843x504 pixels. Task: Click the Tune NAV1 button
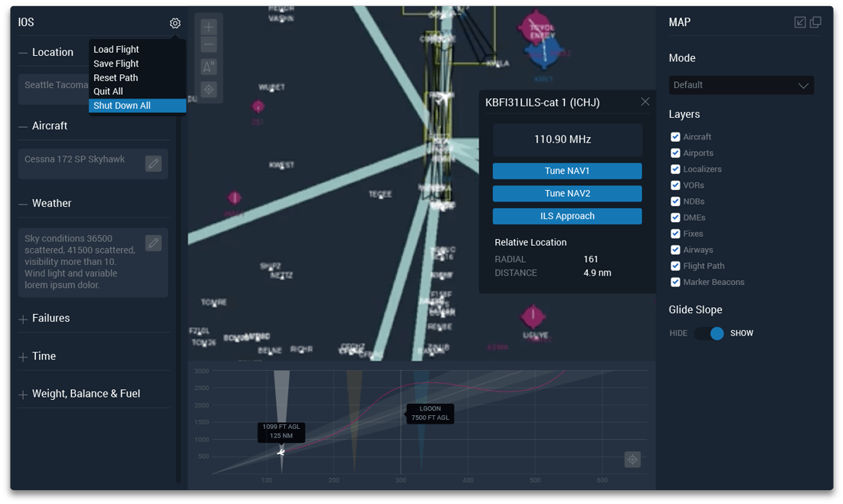566,170
